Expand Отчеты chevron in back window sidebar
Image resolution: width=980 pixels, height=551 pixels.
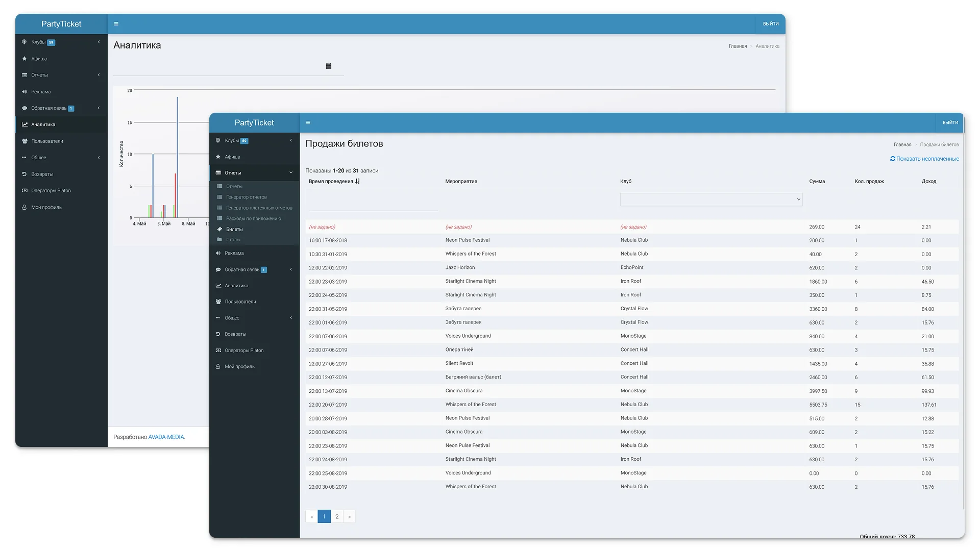(x=99, y=75)
